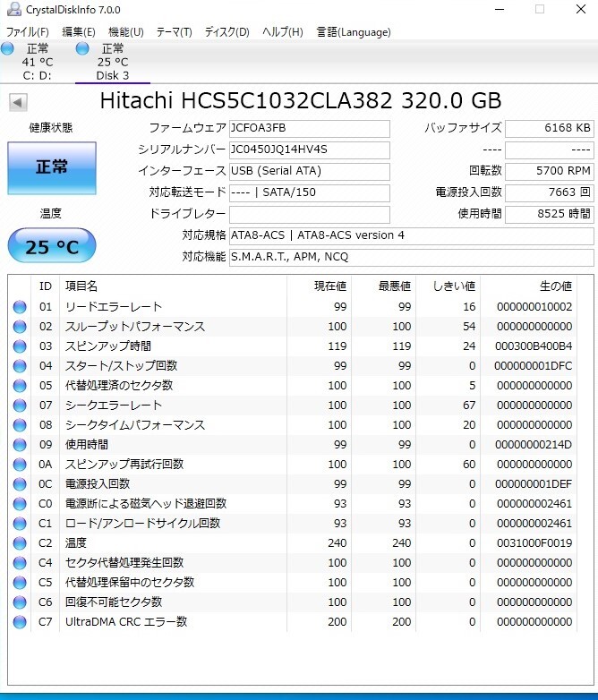The height and width of the screenshot is (700, 598).
Task: Click the firmware field JCFOA3FB
Action: (310, 129)
